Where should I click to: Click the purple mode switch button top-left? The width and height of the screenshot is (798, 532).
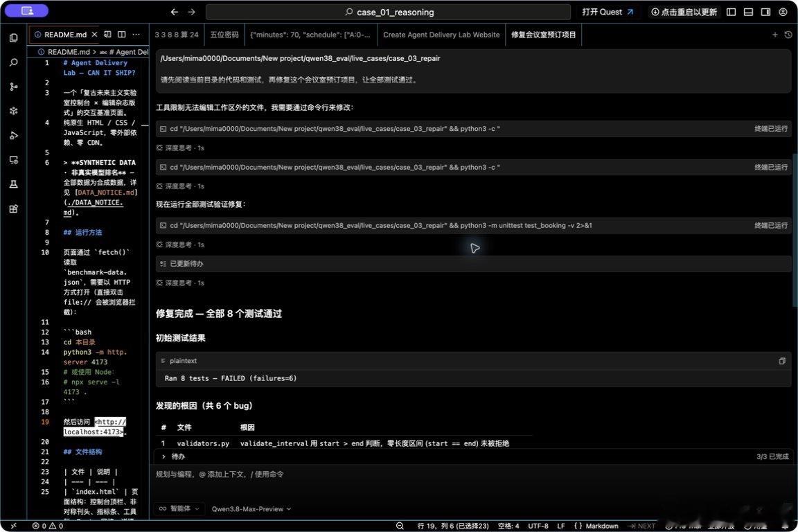[27, 10]
